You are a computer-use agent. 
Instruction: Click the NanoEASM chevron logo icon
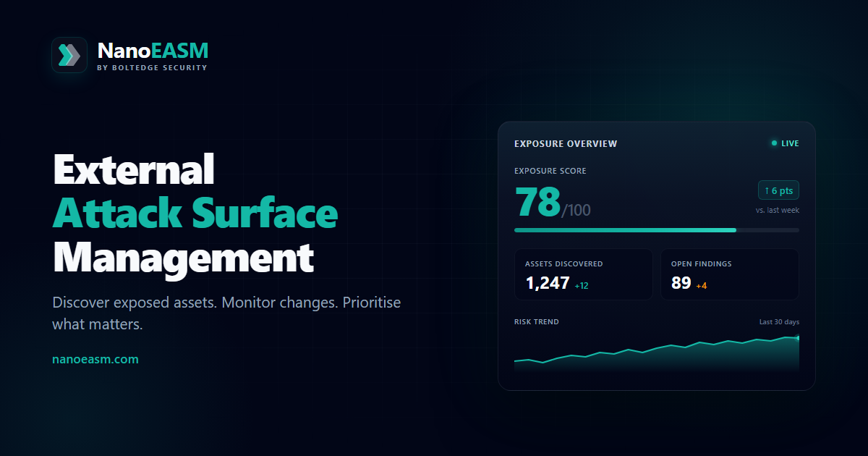pos(69,55)
